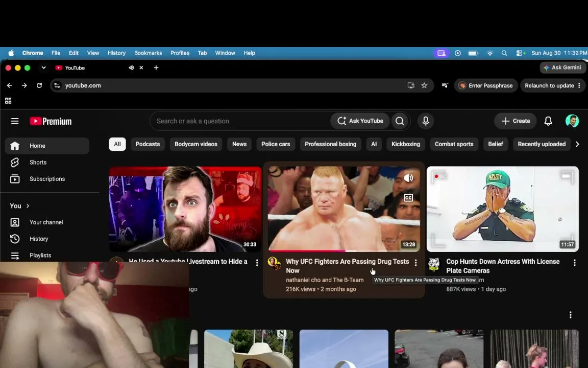Image resolution: width=588 pixels, height=368 pixels.
Task: Open the account avatar menu
Action: (x=572, y=121)
